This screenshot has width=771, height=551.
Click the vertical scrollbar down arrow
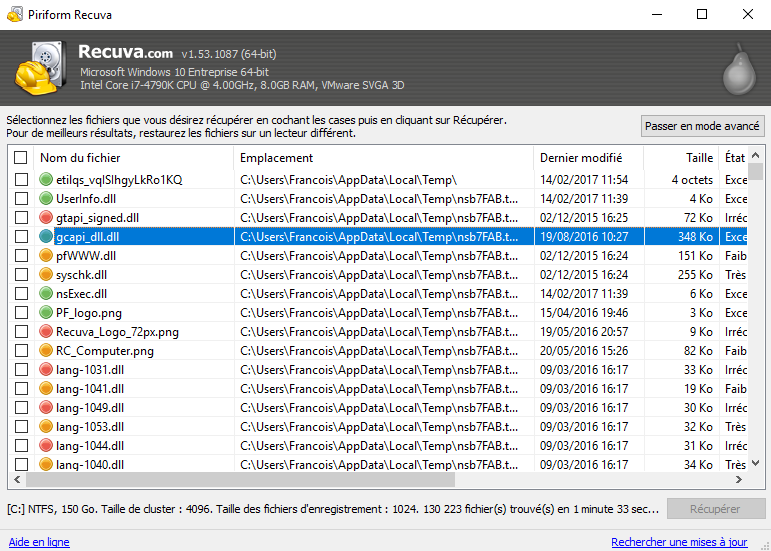pos(756,463)
